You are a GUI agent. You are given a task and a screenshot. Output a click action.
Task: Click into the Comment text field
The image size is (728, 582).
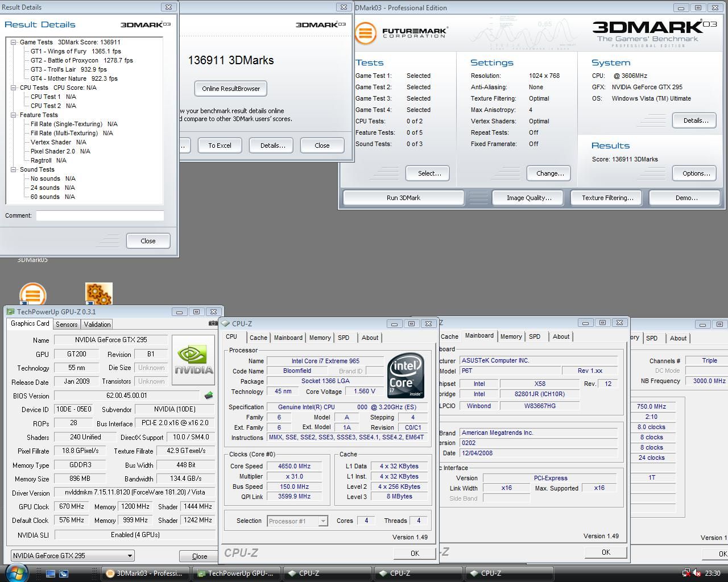(x=100, y=216)
